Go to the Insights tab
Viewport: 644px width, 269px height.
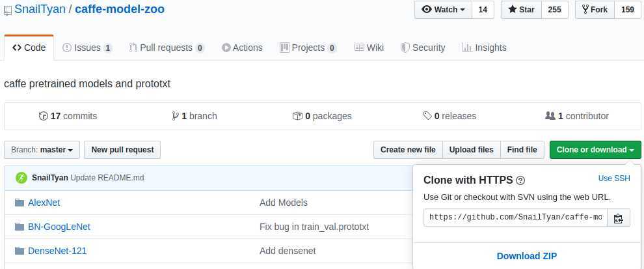coord(484,48)
